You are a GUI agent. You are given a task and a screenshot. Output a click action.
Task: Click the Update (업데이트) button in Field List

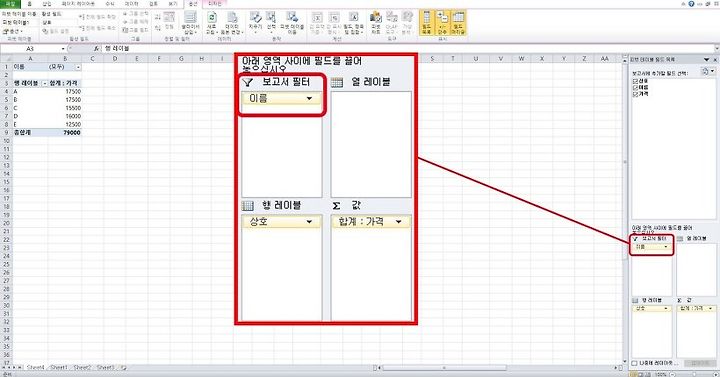(700, 363)
